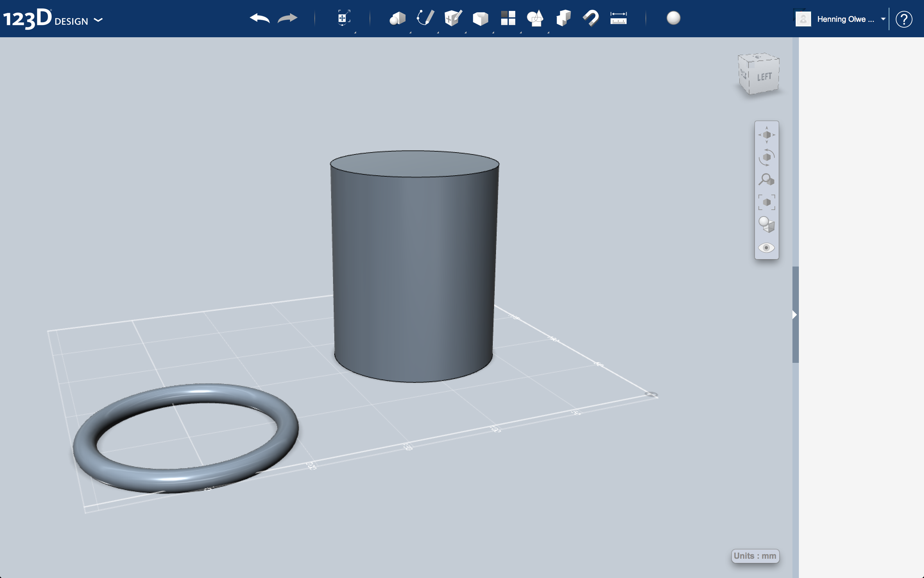Open the Primitives shapes tool
The width and height of the screenshot is (924, 578).
coord(397,18)
